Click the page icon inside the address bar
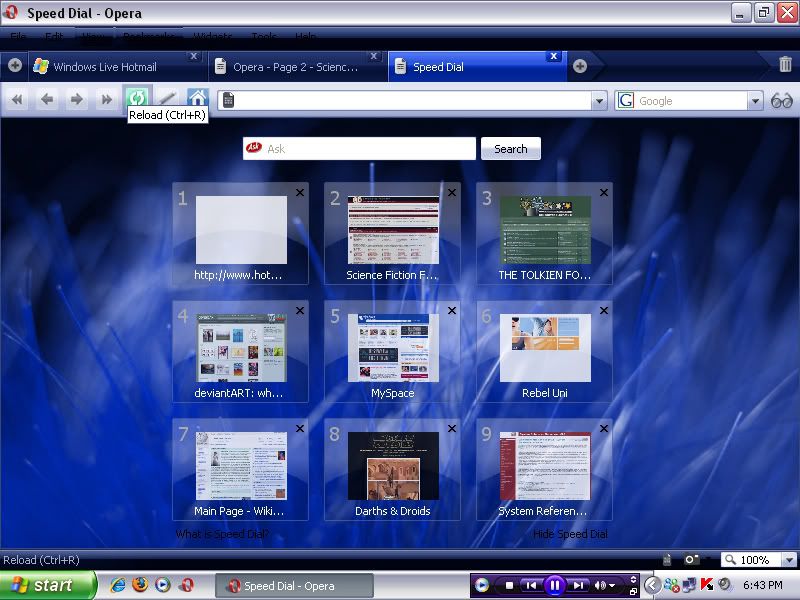The width and height of the screenshot is (800, 600). pos(229,100)
